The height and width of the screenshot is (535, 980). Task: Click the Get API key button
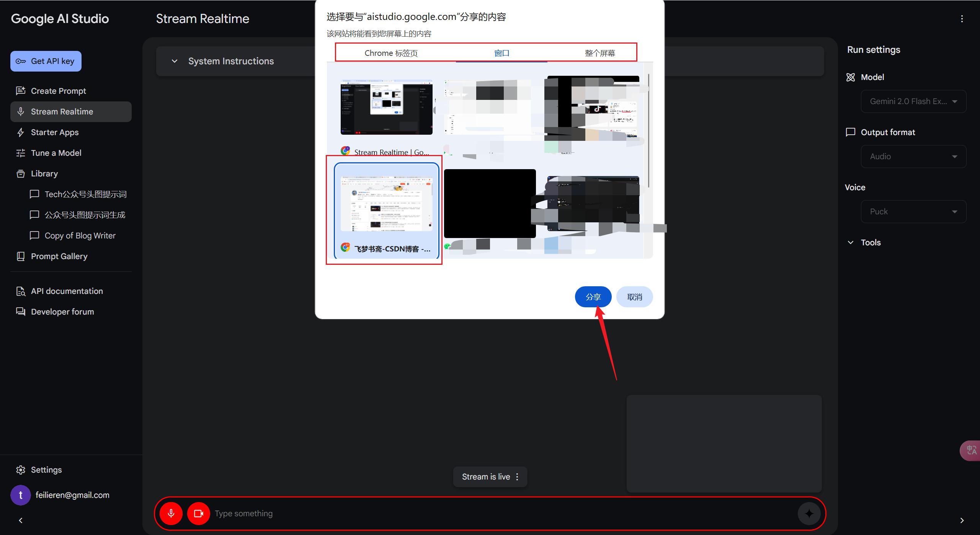46,61
